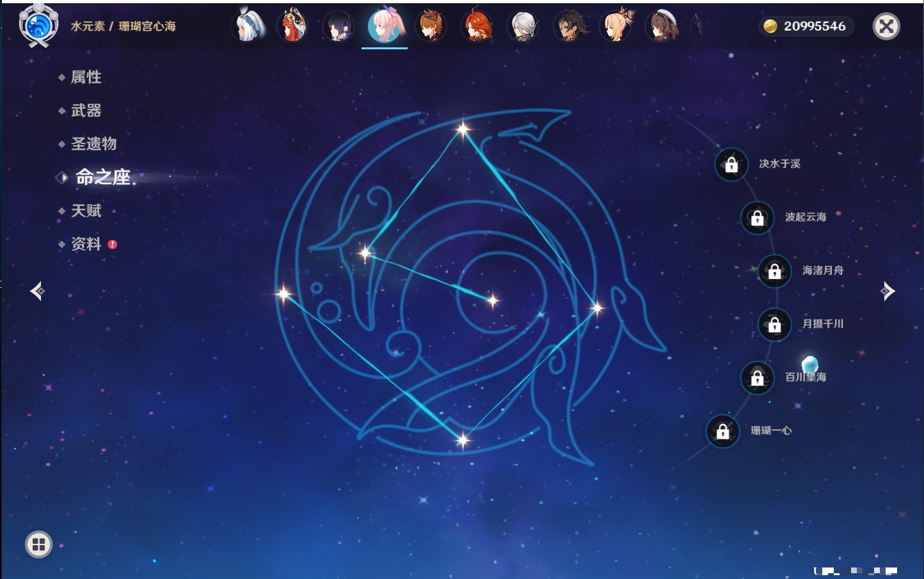The height and width of the screenshot is (579, 924).
Task: Select the locked 波起云海 constellation node
Action: 757,218
